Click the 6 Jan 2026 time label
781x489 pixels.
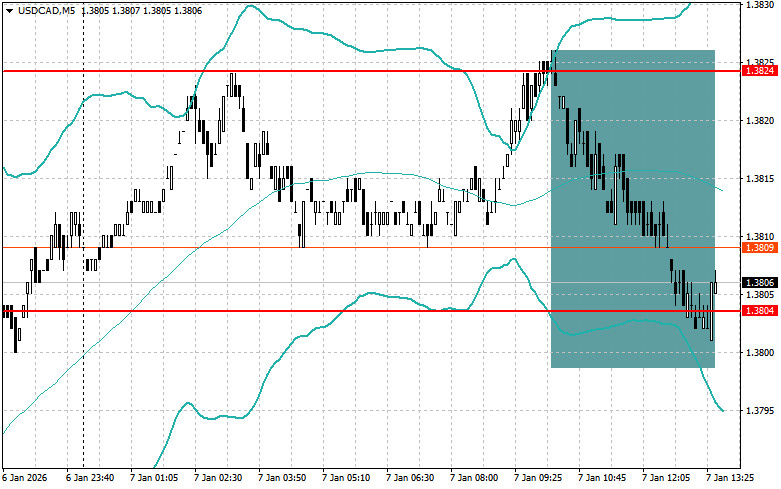coord(25,478)
